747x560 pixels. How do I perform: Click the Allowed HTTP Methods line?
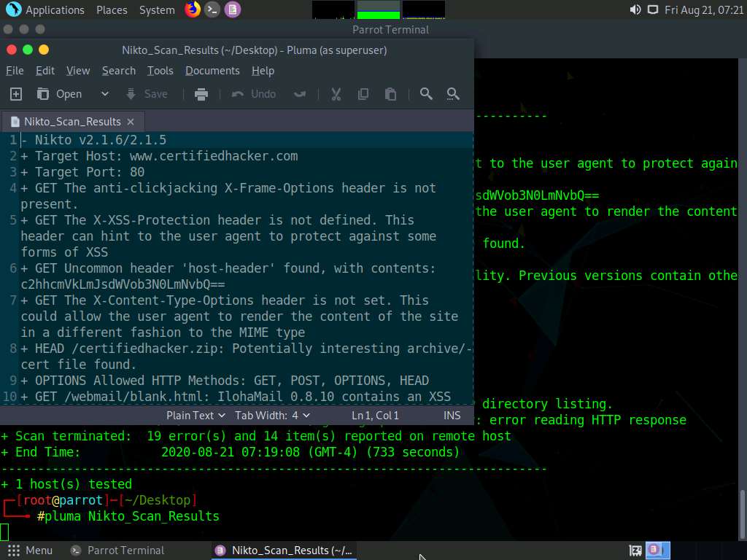click(225, 381)
